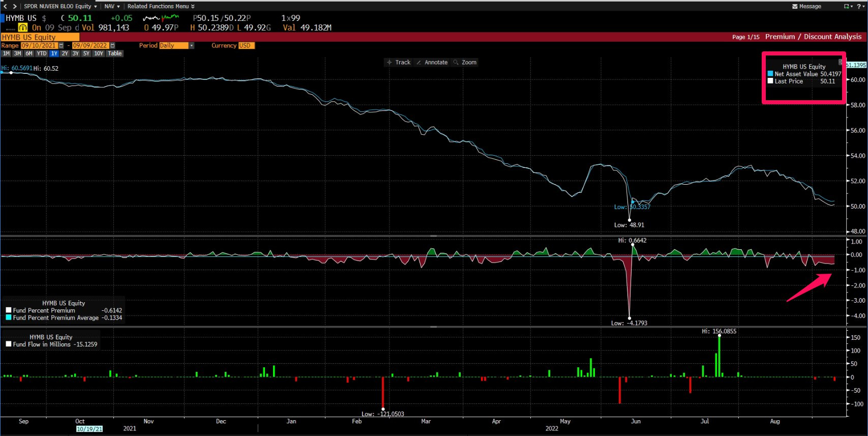868x436 pixels.
Task: Toggle Fund Percent Premium Average legend swatch
Action: (x=9, y=317)
